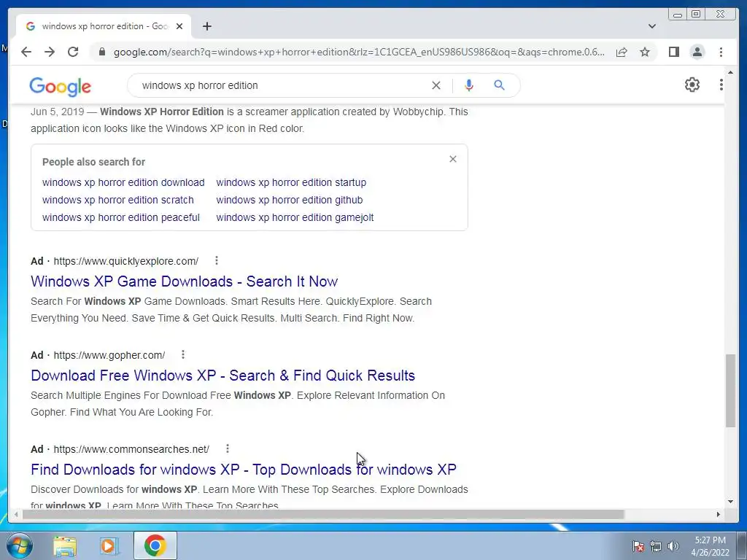Image resolution: width=747 pixels, height=560 pixels.
Task: Select the 'windows xp horror edition' browser tab
Action: [x=104, y=26]
